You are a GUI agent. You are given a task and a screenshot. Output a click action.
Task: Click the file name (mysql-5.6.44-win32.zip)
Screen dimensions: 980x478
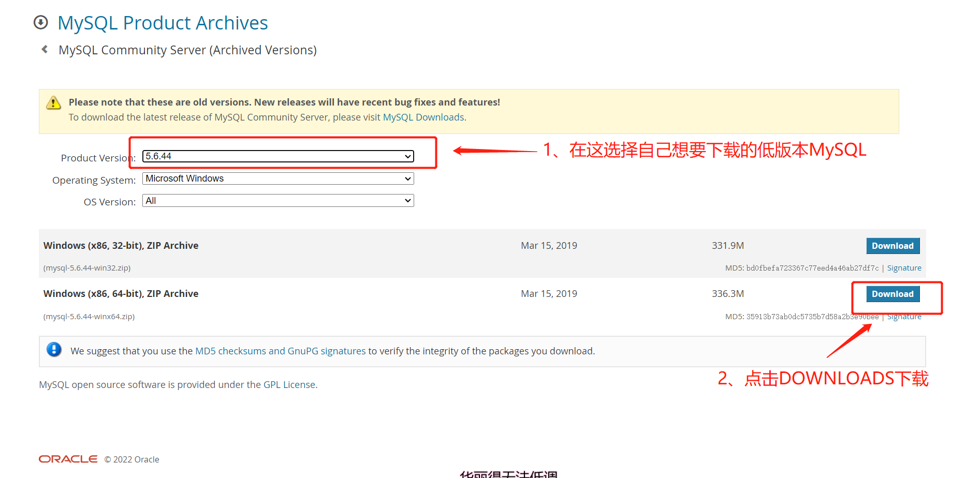point(87,268)
